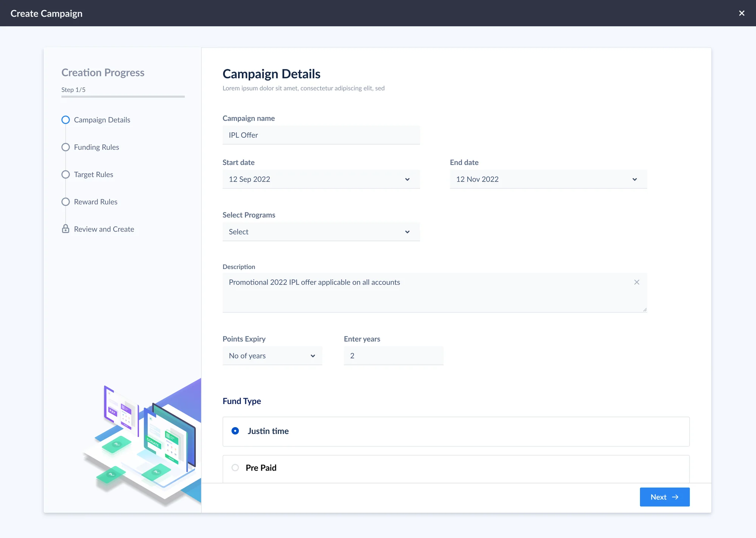The height and width of the screenshot is (538, 756).
Task: Click the Campaign Details step circle
Action: pos(65,120)
